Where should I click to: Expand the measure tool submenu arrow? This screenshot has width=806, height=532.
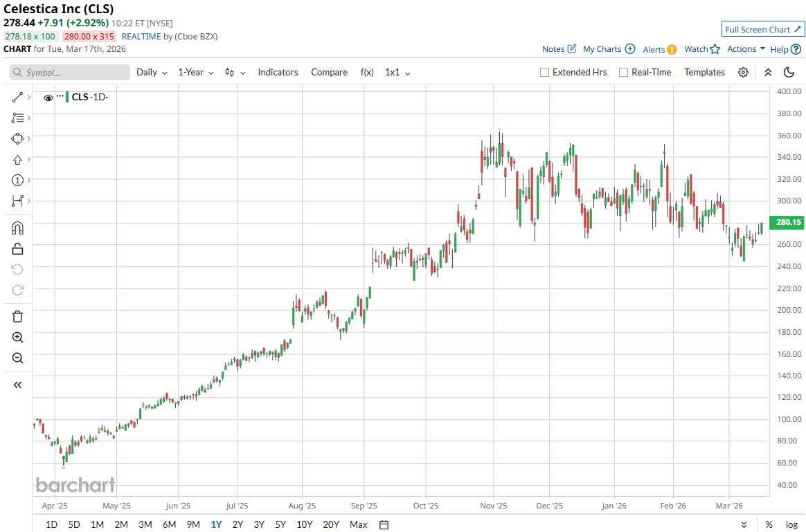pyautogui.click(x=29, y=201)
